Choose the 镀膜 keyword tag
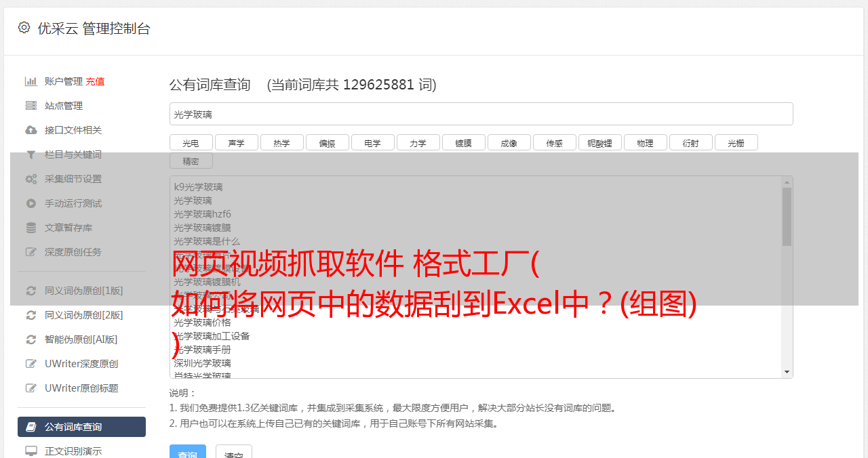Screen dimensions: 868x458 464,142
